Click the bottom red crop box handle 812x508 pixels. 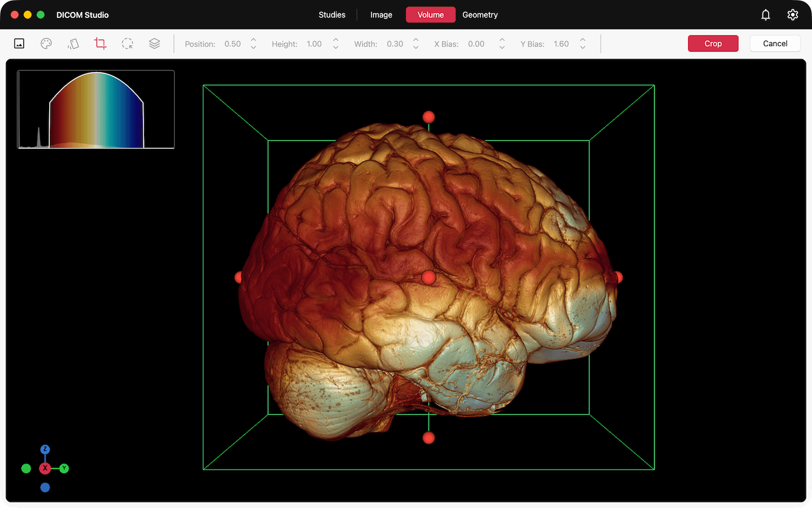[429, 438]
